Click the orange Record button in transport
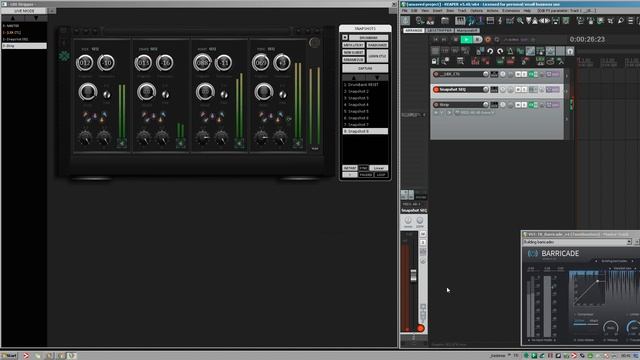The width and height of the screenshot is (640, 360). pos(487,40)
